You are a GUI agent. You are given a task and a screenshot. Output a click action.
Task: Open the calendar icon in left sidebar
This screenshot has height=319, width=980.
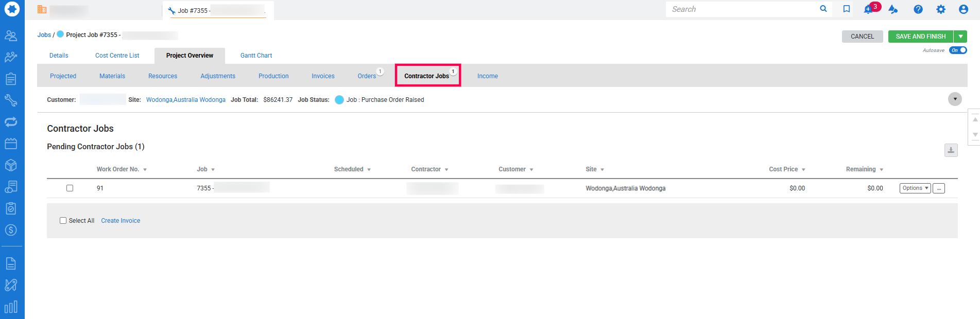(x=11, y=144)
